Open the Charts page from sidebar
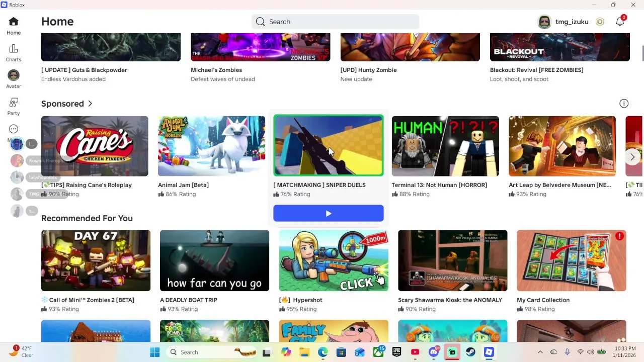 point(14,53)
